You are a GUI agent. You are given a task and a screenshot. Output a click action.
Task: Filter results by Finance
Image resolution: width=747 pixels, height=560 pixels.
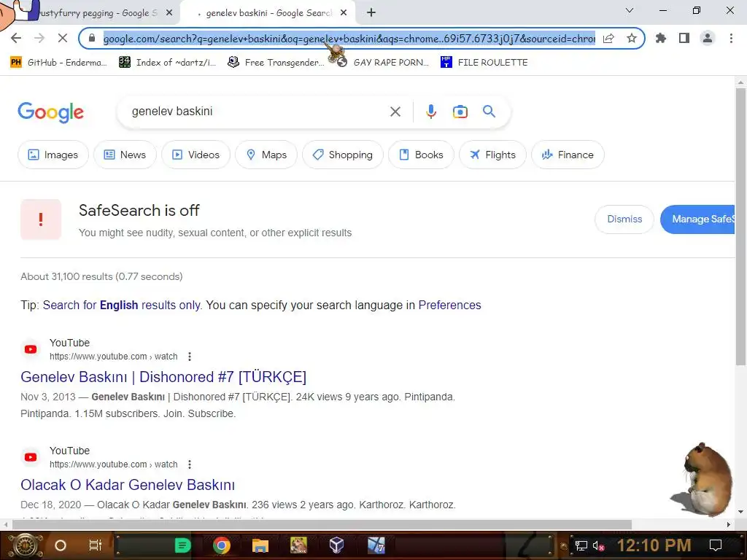(568, 155)
